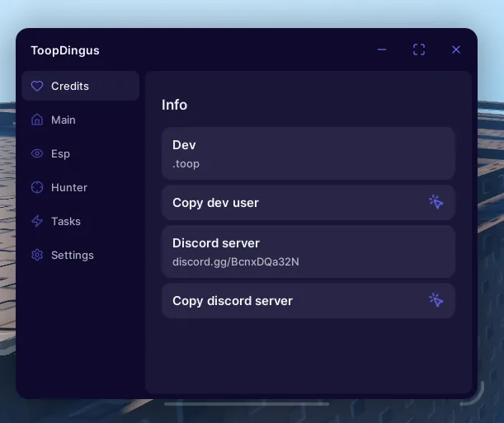Maximize the ToopDingus window

[419, 49]
